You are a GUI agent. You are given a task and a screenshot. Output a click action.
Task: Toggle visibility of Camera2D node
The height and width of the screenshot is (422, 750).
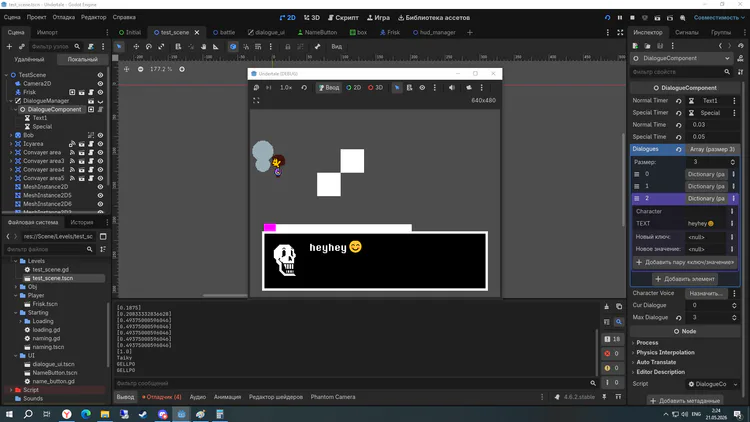click(100, 84)
